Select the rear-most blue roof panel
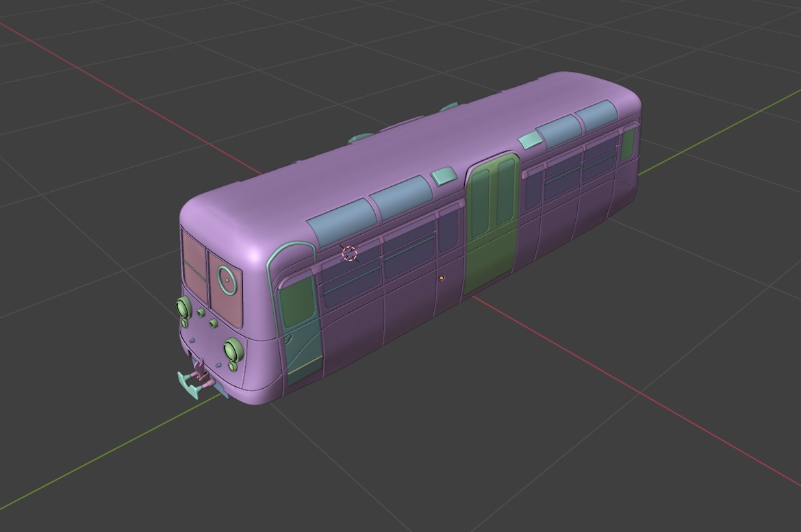Viewport: 801px width, 532px height. pyautogui.click(x=598, y=116)
